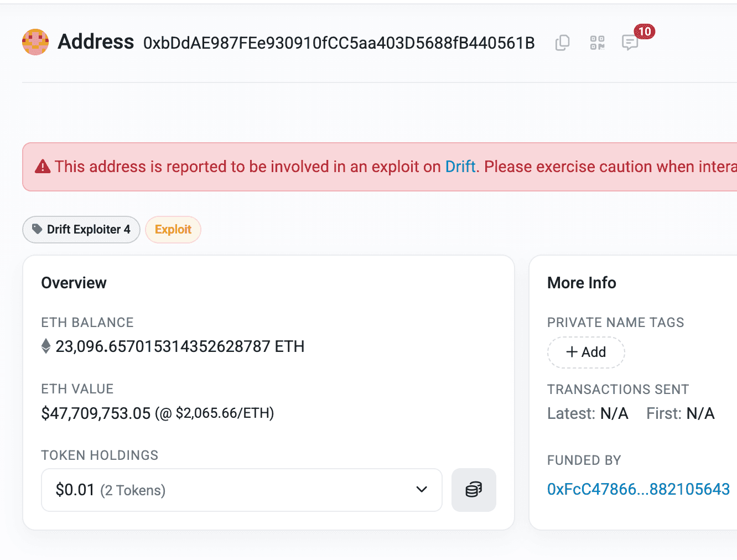Click the full address text in the header
Image resolution: width=737 pixels, height=560 pixels.
click(x=339, y=43)
